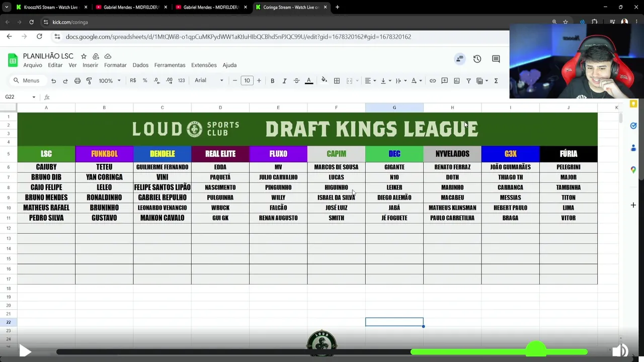Create a filter with funnel icon
Screen dimensions: 644x362
[x=468, y=80]
